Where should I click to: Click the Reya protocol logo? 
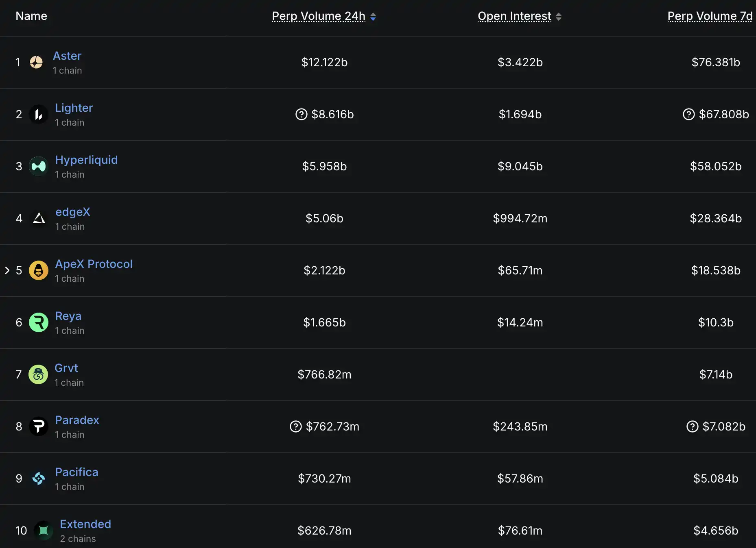click(x=39, y=322)
